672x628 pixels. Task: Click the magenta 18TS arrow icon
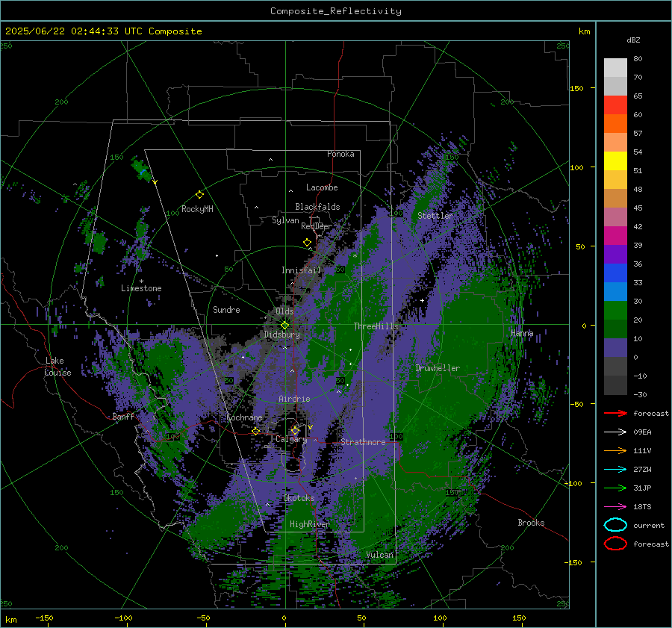(x=615, y=507)
